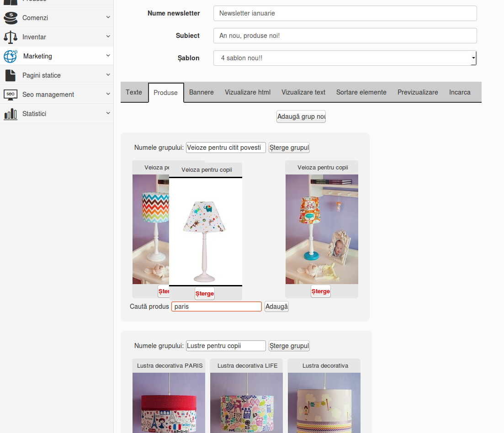
Task: Delete the Lustre pentru copii group
Action: point(289,346)
